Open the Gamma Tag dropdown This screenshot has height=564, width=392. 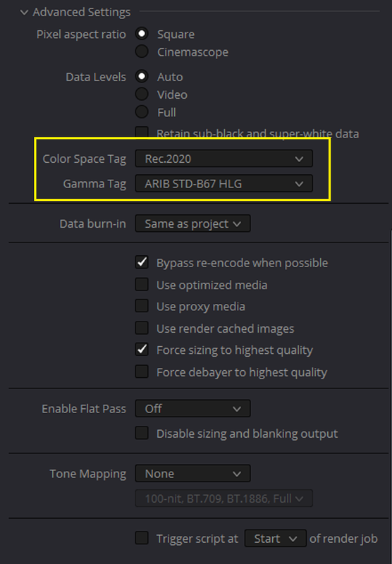223,183
